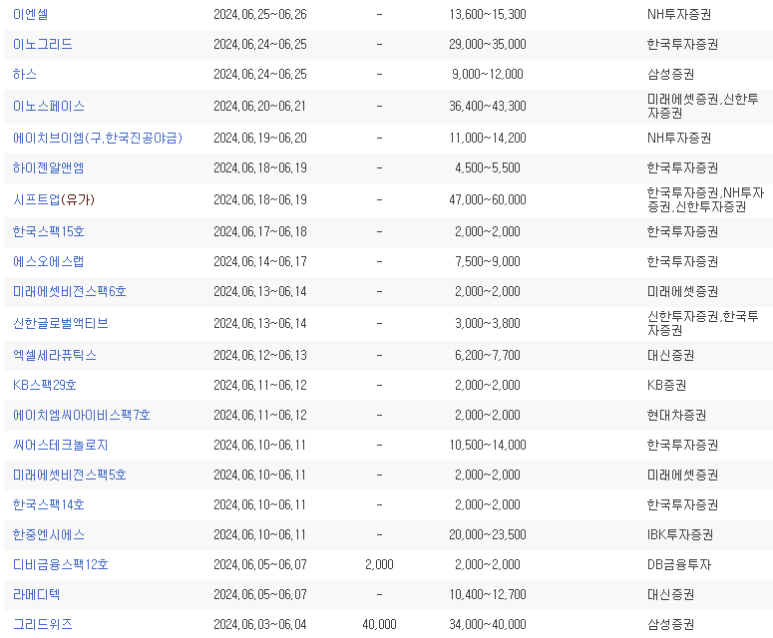773x638 pixels.
Task: Open the KB스팩29호 link
Action: point(44,385)
